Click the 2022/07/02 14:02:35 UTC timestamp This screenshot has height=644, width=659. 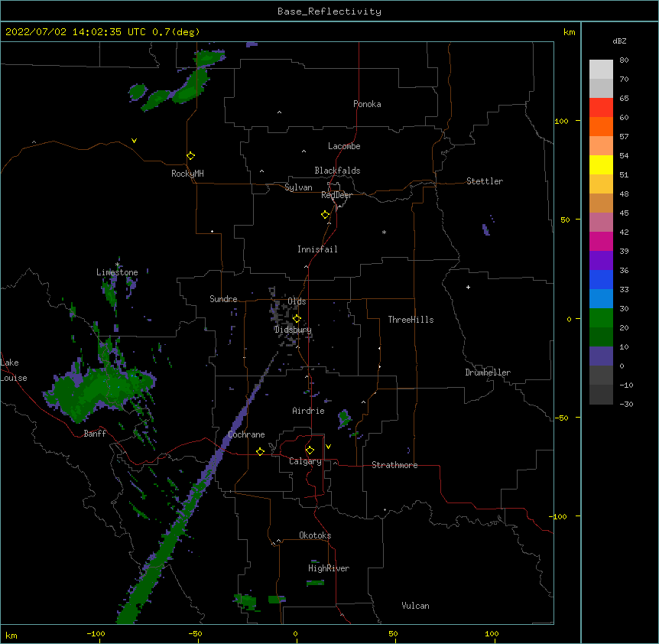(76, 32)
